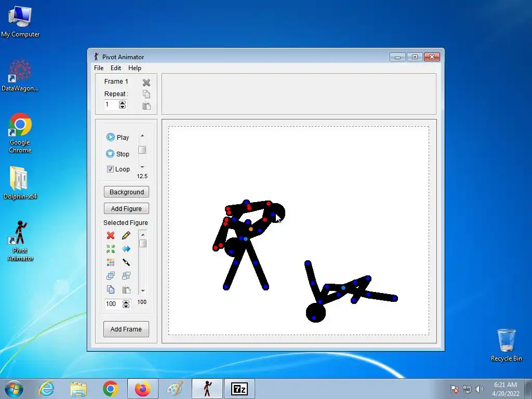Open the Pivot Animator desktop shortcut

pos(20,241)
